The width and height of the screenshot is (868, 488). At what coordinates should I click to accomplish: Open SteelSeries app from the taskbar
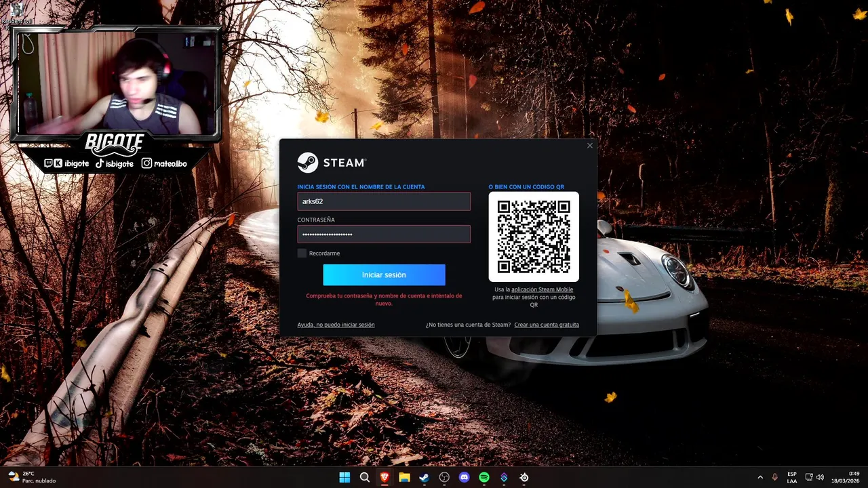(x=524, y=477)
